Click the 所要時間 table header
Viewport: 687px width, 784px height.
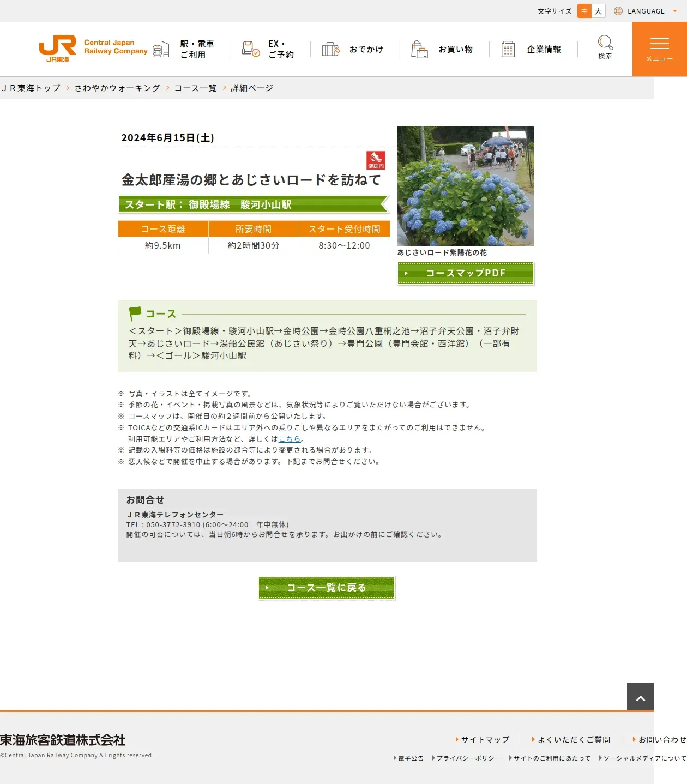254,229
